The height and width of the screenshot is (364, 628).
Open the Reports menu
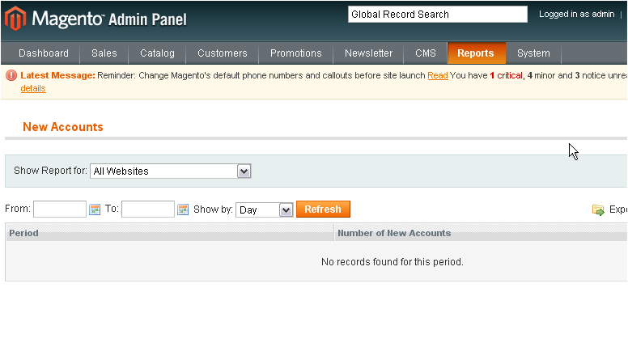tap(476, 53)
